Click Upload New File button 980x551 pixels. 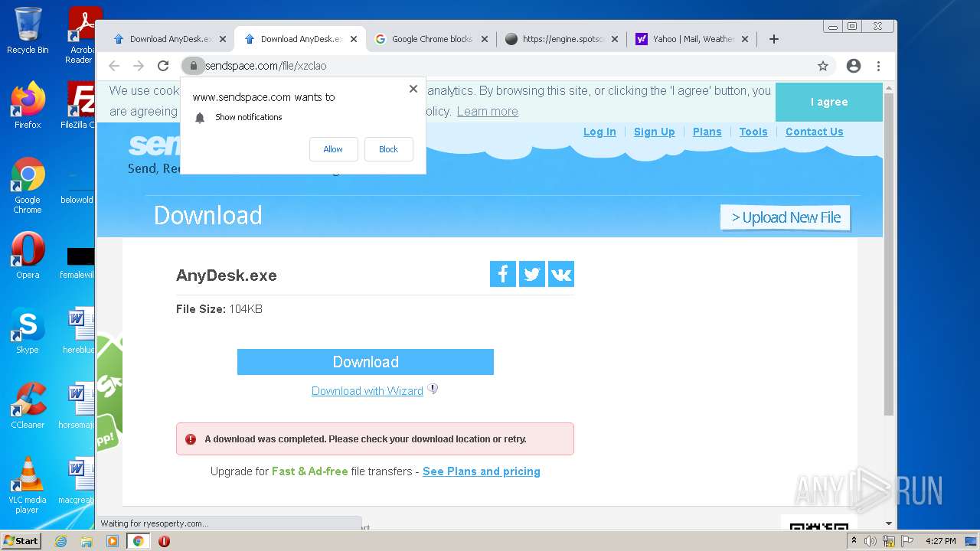click(786, 217)
